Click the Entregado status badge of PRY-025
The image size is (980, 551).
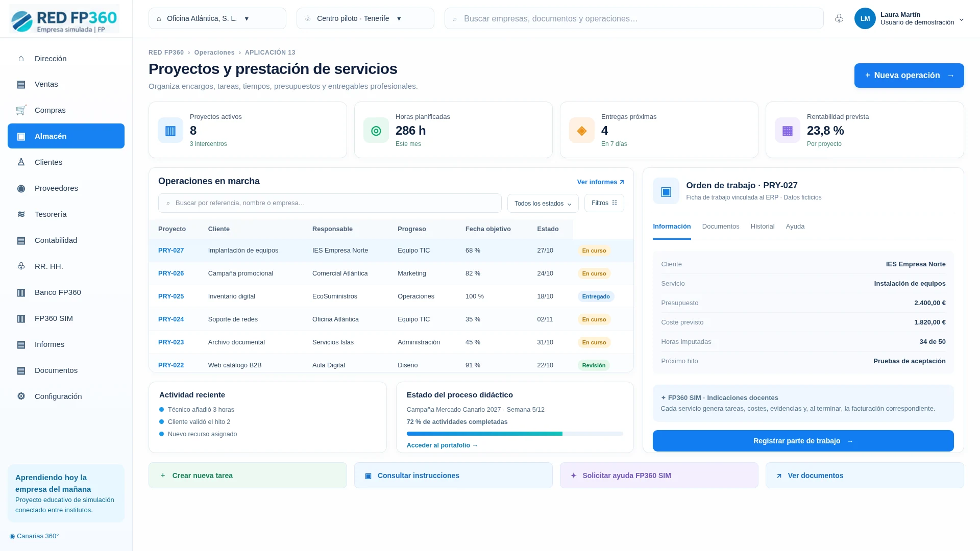(x=596, y=296)
